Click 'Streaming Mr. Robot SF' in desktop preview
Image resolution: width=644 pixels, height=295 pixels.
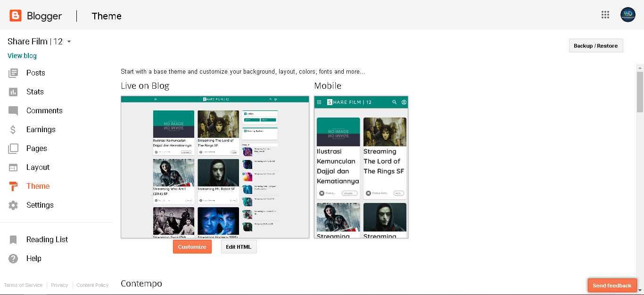tap(216, 189)
